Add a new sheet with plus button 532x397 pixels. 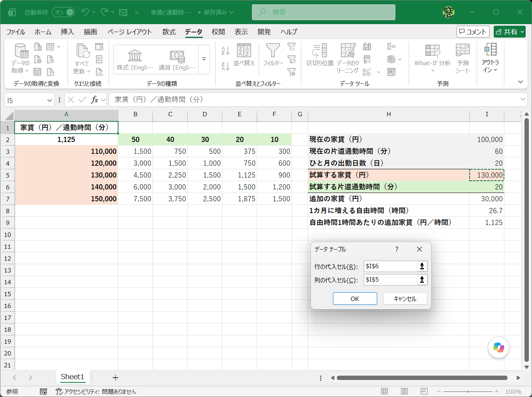coord(115,378)
